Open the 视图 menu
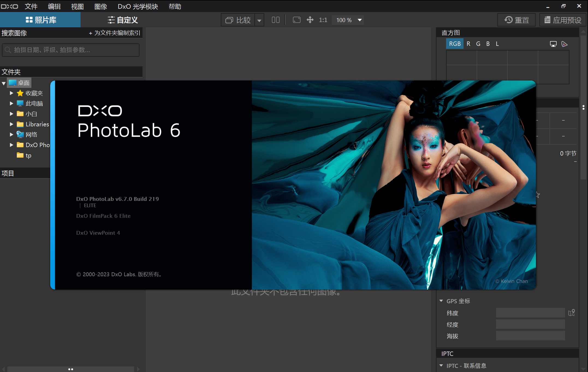This screenshot has width=588, height=372. pos(78,6)
